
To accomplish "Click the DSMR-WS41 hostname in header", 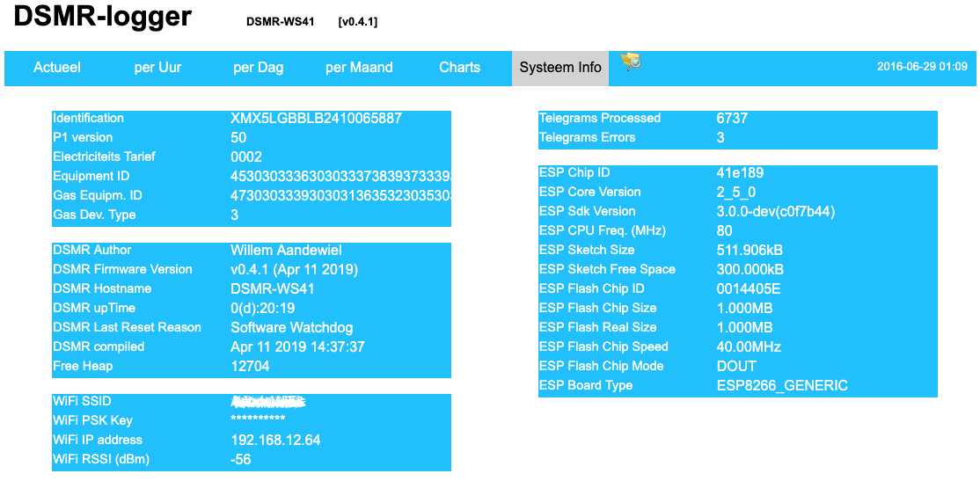I will pos(281,22).
